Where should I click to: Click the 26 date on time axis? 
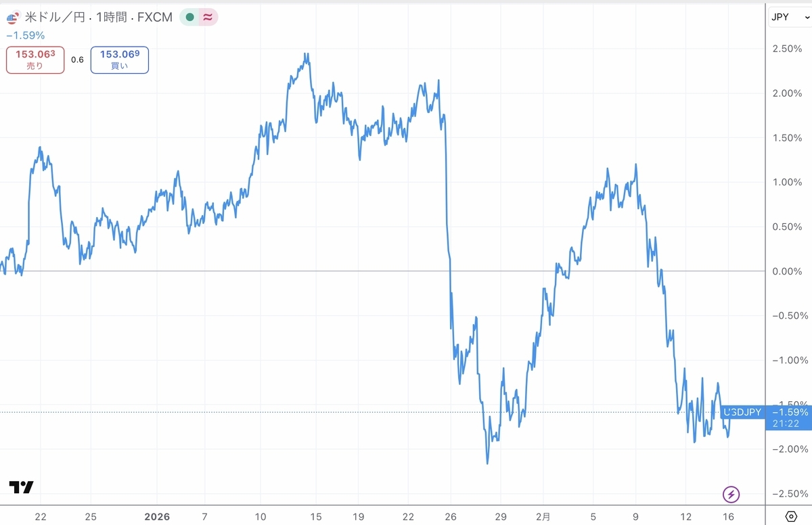(451, 516)
